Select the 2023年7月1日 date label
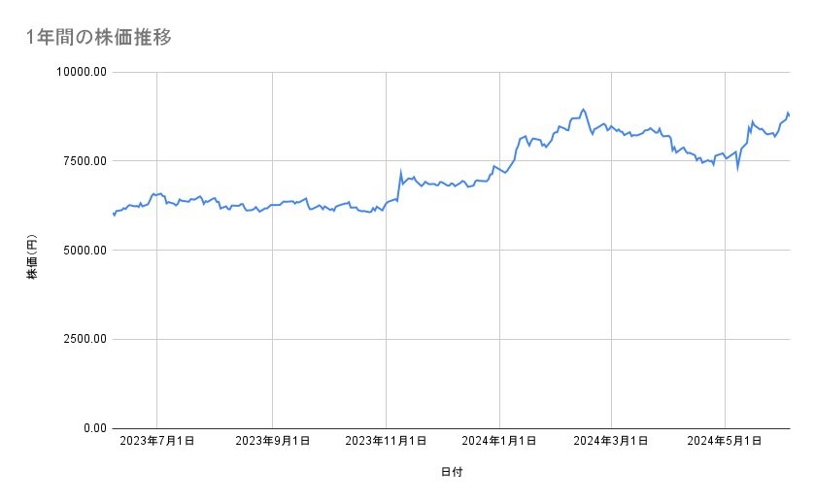815x504 pixels. 157,442
